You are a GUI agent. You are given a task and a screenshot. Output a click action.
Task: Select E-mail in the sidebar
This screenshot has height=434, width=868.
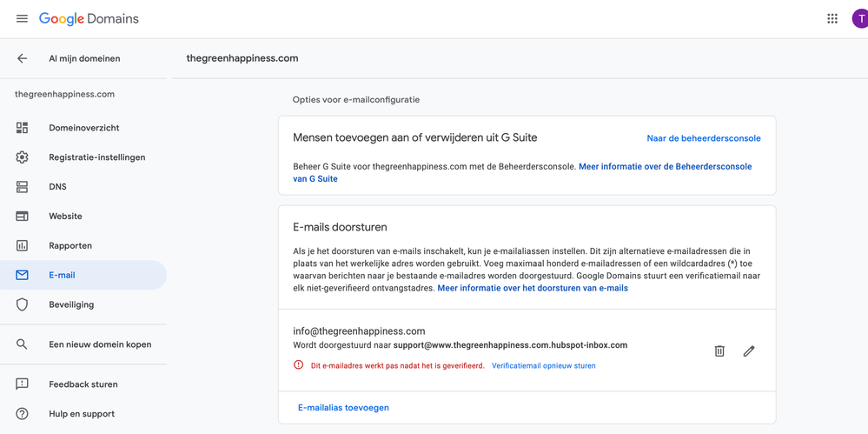click(83, 275)
